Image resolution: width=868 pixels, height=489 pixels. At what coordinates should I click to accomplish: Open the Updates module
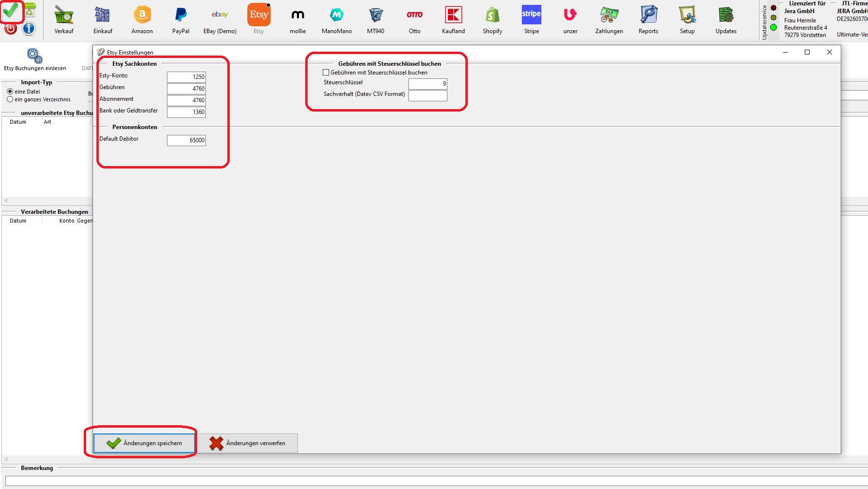[x=726, y=16]
